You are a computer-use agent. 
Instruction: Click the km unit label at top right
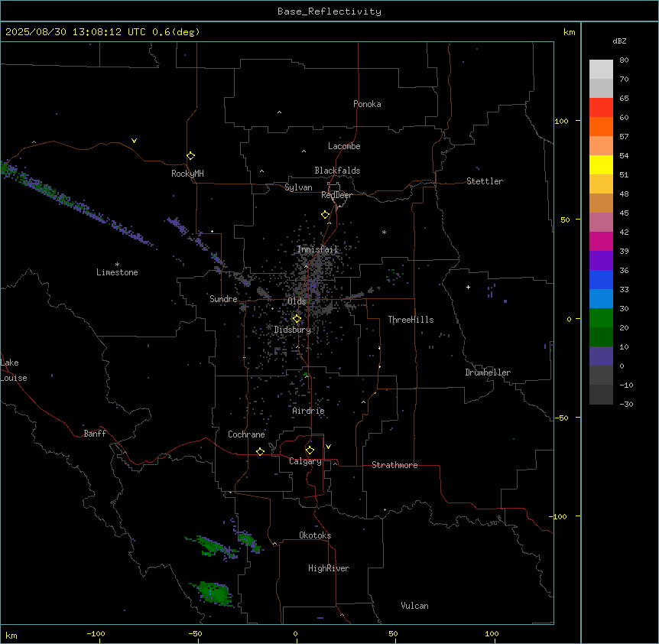point(570,32)
